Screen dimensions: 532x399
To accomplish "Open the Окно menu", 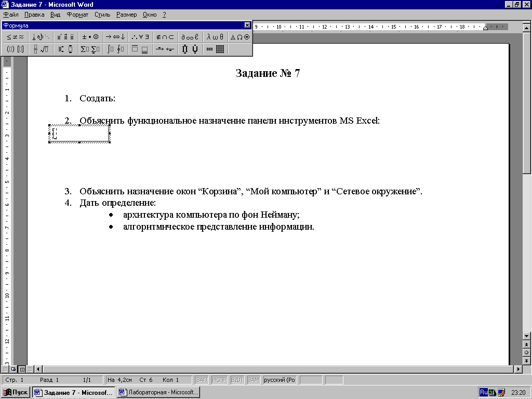I will point(150,15).
